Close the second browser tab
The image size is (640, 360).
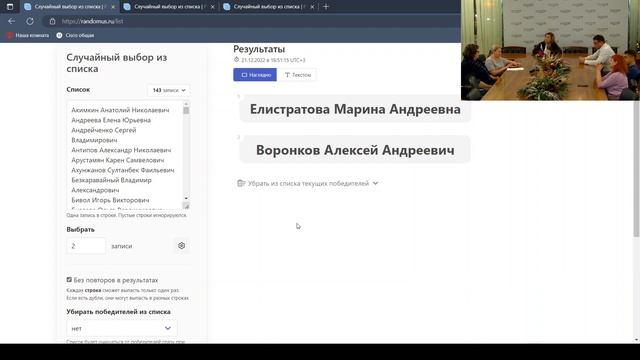[212, 7]
